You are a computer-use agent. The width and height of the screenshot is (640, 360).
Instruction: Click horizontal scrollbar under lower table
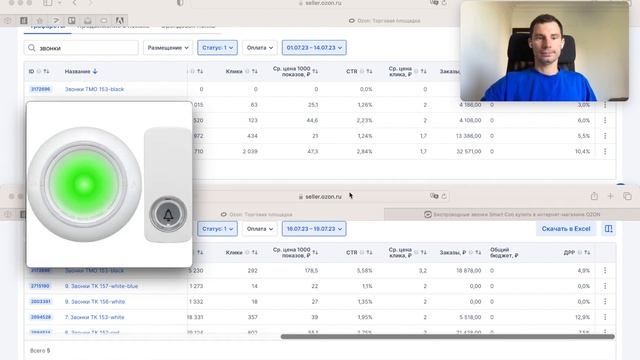(x=447, y=337)
